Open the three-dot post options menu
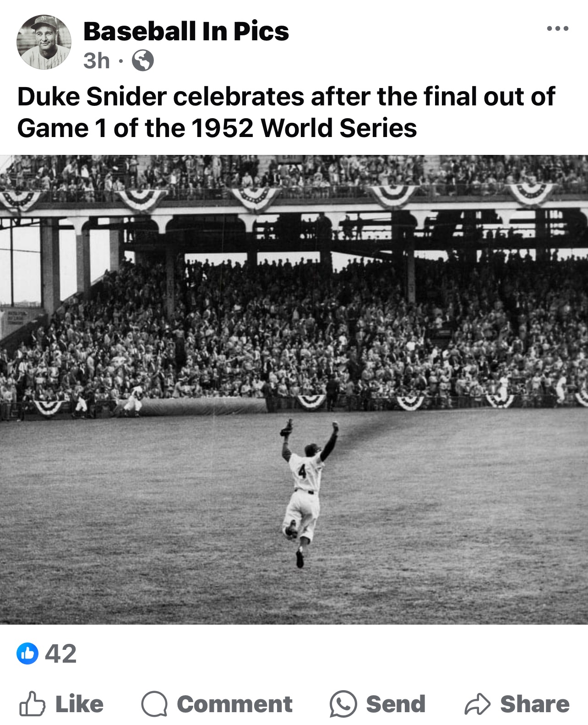Screen dimensions: 588x725 click(558, 29)
